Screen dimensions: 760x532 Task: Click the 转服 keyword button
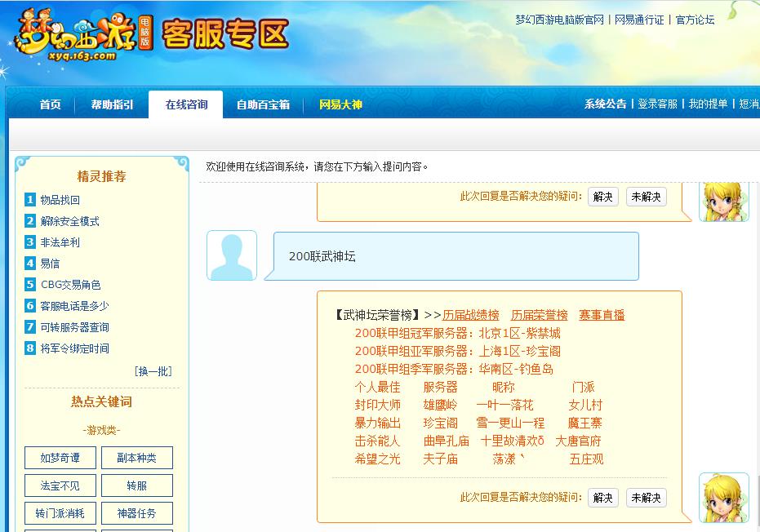point(136,485)
